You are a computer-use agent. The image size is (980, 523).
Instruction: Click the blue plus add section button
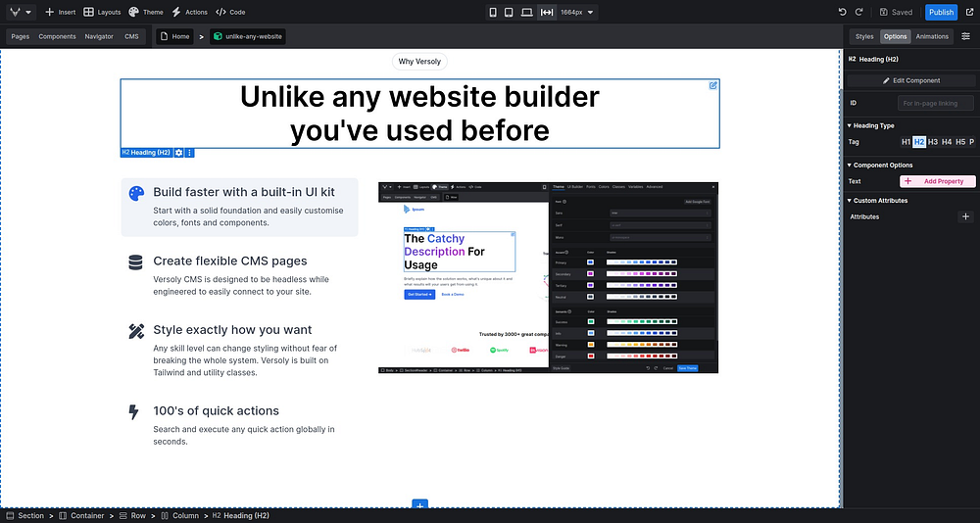point(420,504)
